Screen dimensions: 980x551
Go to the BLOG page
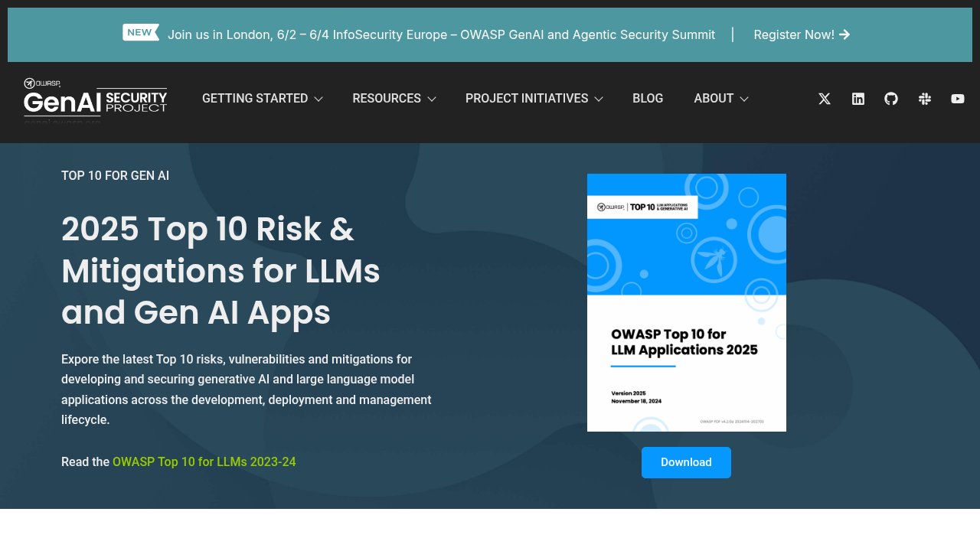tap(648, 99)
